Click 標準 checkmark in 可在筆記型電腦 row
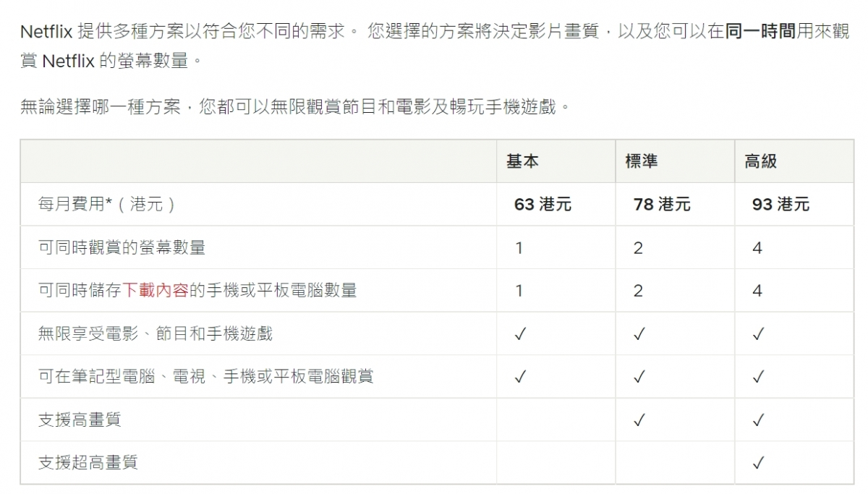Screen dimensions: 868x494 pyautogui.click(x=639, y=377)
